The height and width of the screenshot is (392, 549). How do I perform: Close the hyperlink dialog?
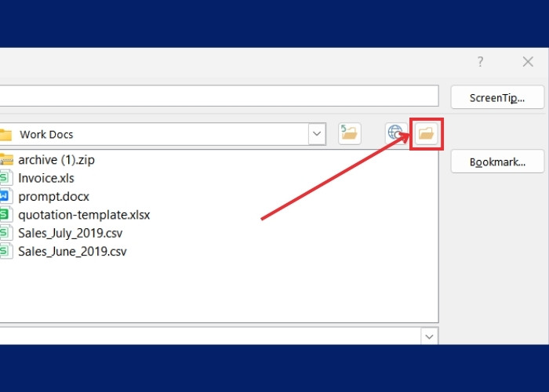click(x=528, y=62)
